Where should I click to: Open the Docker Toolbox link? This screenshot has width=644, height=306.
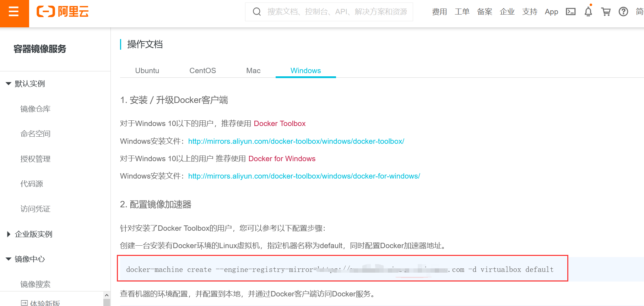point(280,124)
